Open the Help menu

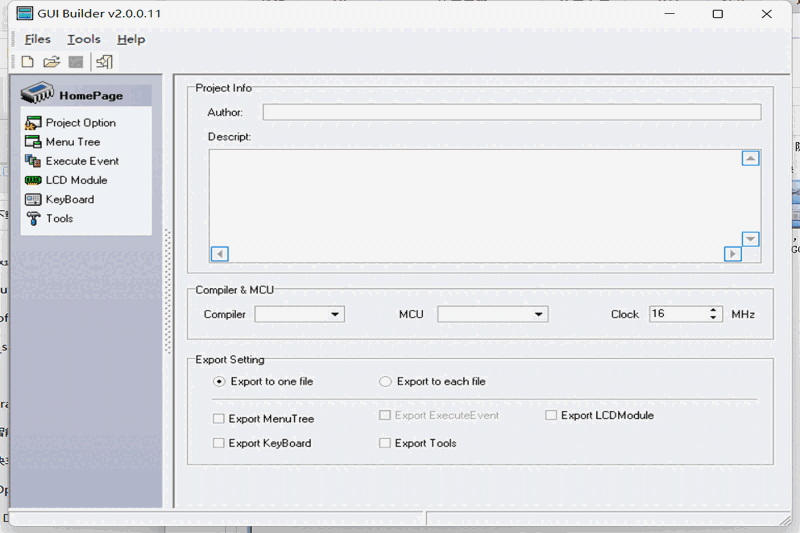click(x=131, y=39)
